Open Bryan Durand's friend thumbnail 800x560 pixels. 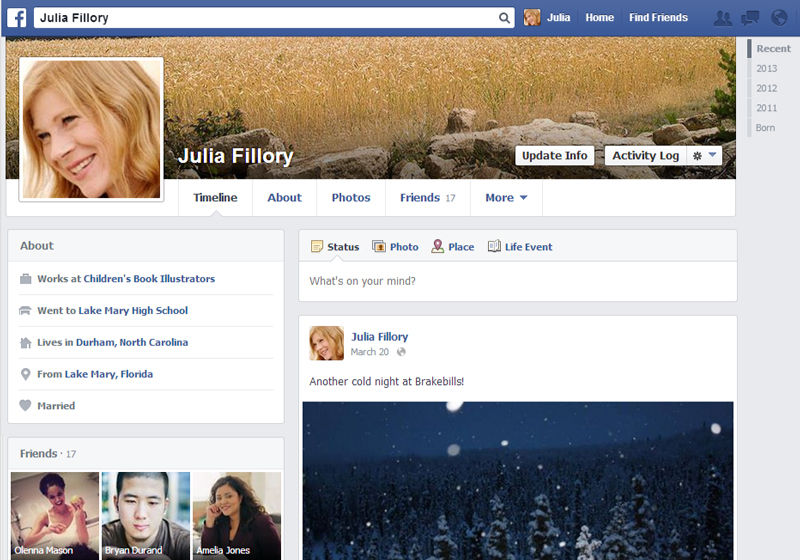[x=146, y=515]
